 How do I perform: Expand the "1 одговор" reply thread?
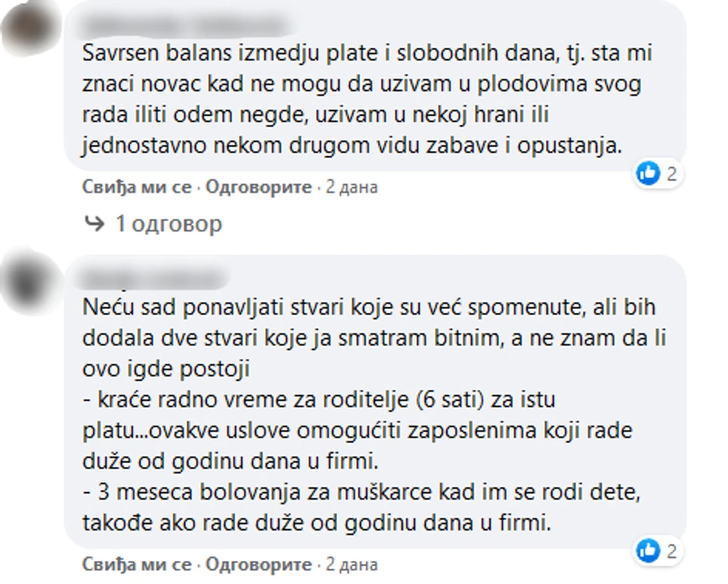(168, 224)
